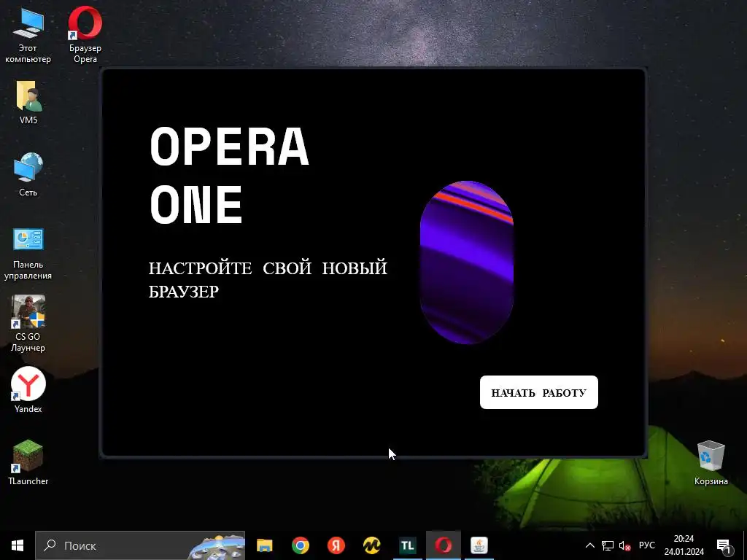Open the clock showing 20:24
The height and width of the screenshot is (560, 747).
click(x=684, y=545)
